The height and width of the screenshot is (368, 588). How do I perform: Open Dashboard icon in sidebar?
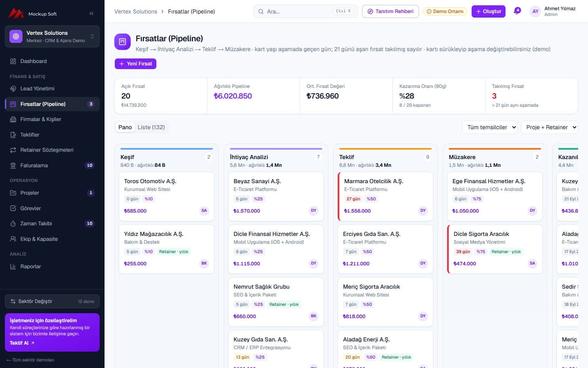pos(13,61)
